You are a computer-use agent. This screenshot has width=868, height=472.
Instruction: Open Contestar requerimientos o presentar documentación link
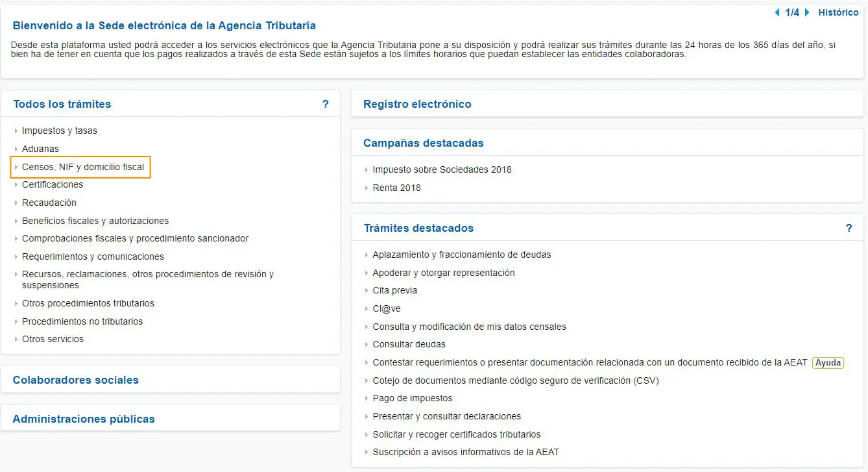590,362
